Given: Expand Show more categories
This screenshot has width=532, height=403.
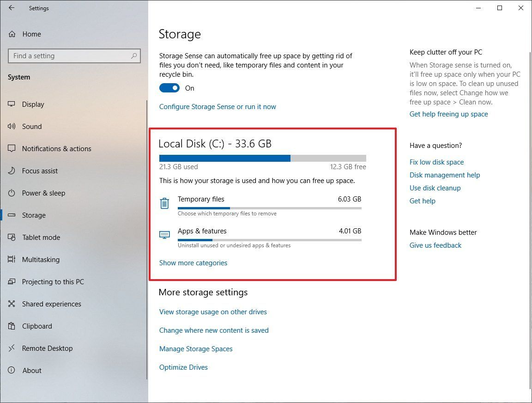Looking at the screenshot, I should (193, 263).
